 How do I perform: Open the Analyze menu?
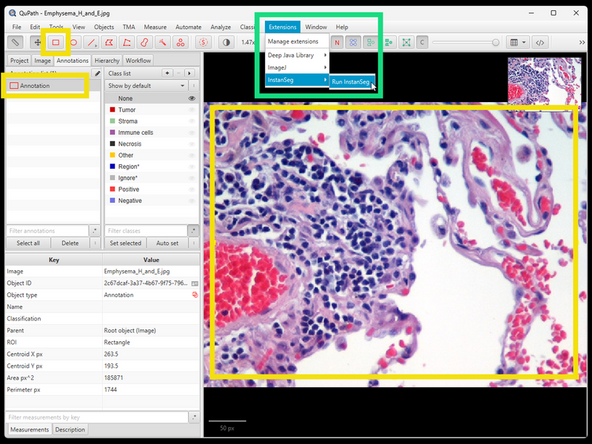pos(220,27)
